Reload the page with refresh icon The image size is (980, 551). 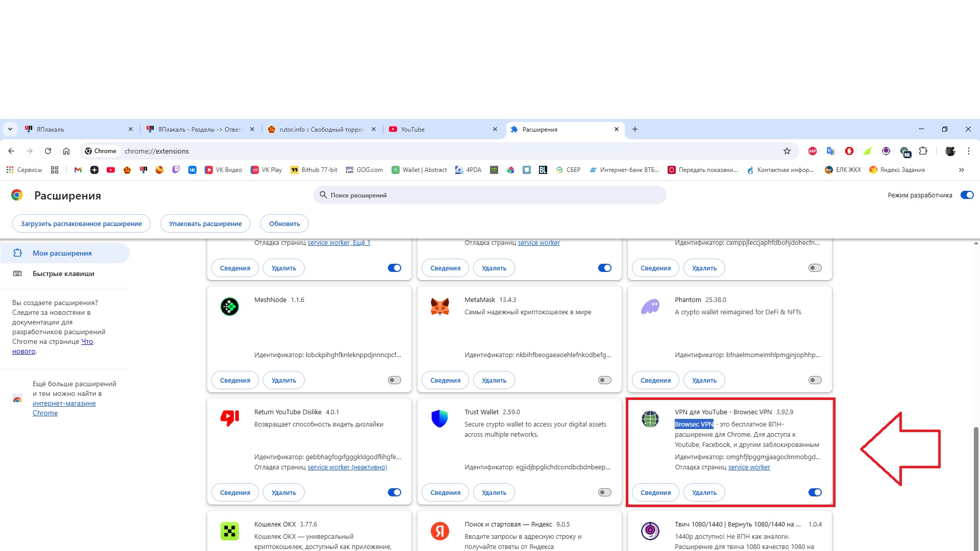coord(48,151)
